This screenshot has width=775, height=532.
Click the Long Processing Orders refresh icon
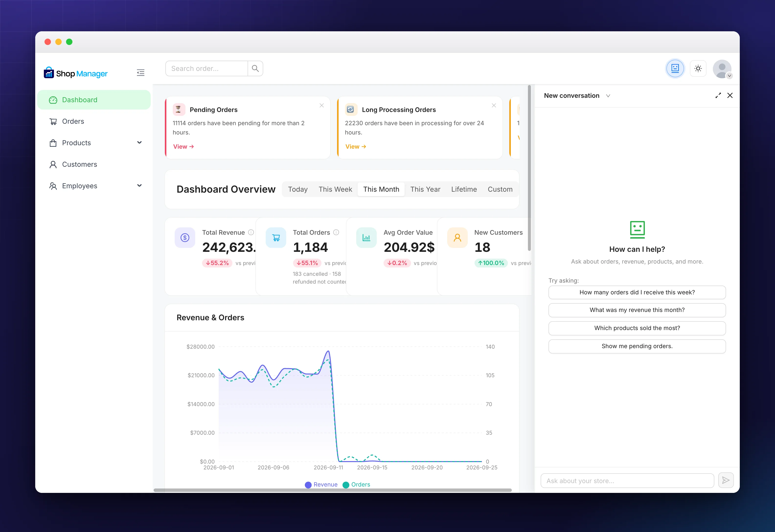click(351, 109)
